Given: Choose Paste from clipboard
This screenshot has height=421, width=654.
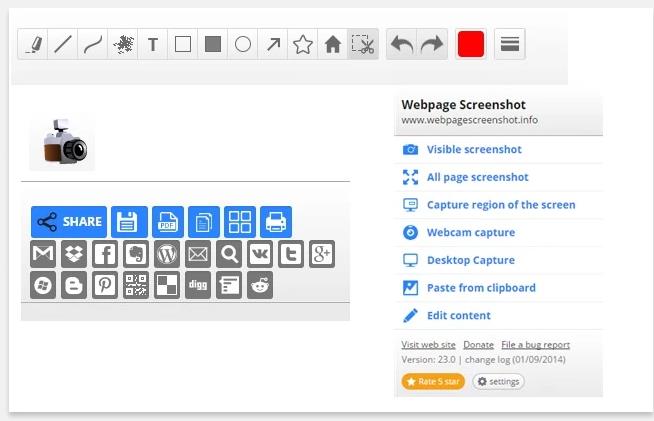Looking at the screenshot, I should [x=498, y=288].
